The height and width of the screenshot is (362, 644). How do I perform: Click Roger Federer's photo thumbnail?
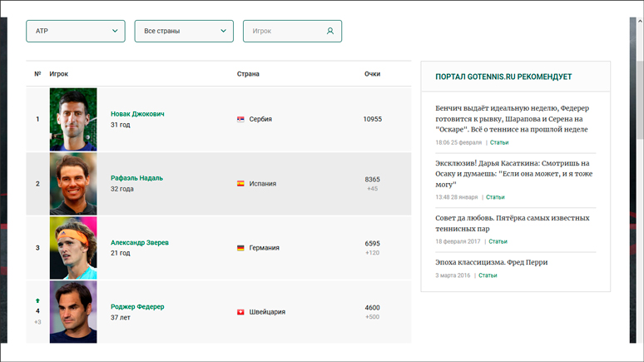(x=73, y=312)
